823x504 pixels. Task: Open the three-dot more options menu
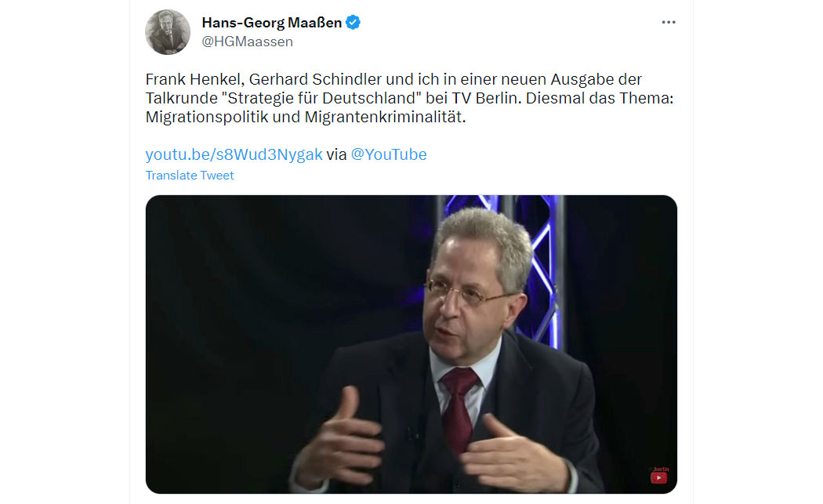(x=668, y=22)
